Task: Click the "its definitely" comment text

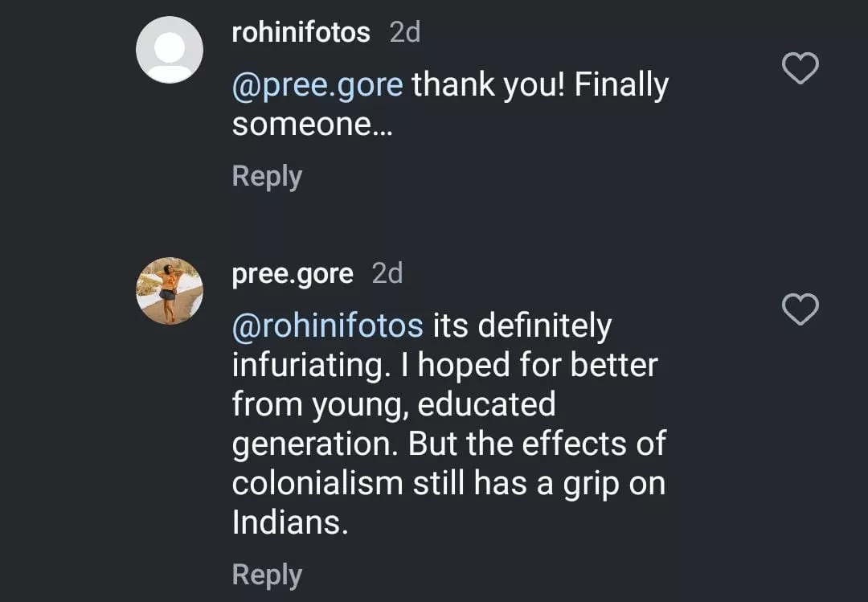Action: pyautogui.click(x=522, y=326)
